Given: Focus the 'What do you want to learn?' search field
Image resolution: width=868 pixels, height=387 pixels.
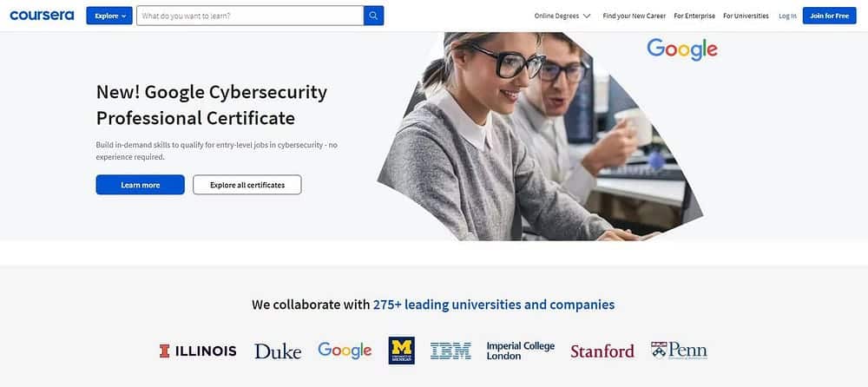Looking at the screenshot, I should click(x=250, y=16).
